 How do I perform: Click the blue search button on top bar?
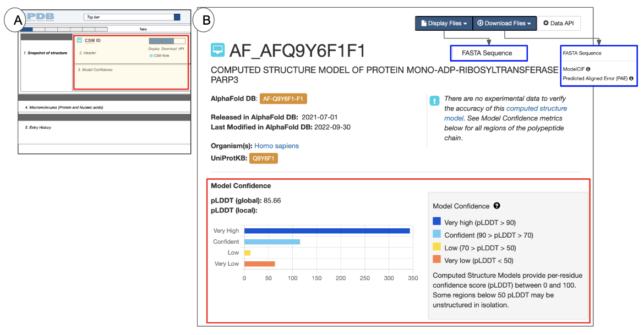[177, 17]
